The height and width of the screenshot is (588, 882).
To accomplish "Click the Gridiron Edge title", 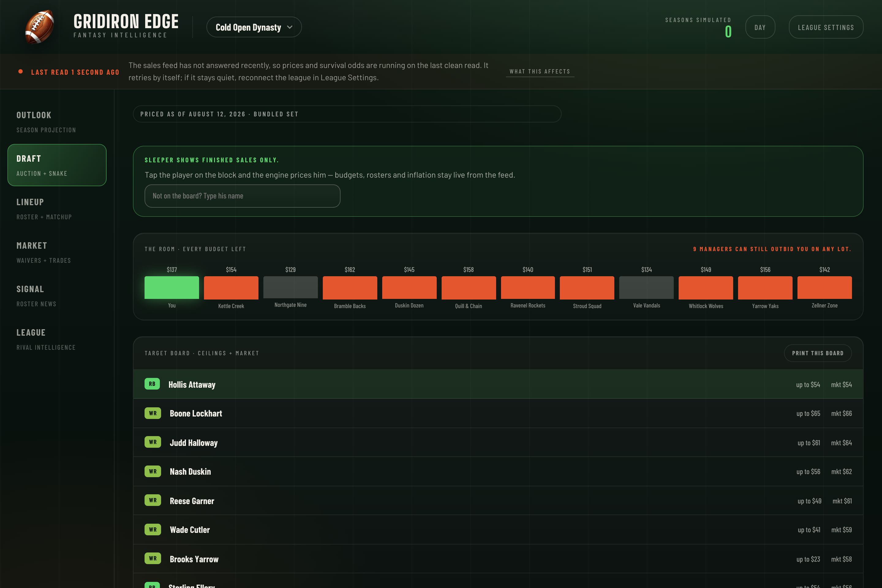I will tap(126, 21).
